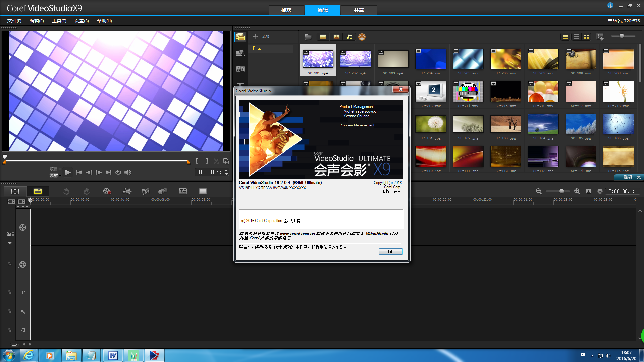Click the preview timecode stepper arrows
The image size is (644, 362).
(x=226, y=172)
